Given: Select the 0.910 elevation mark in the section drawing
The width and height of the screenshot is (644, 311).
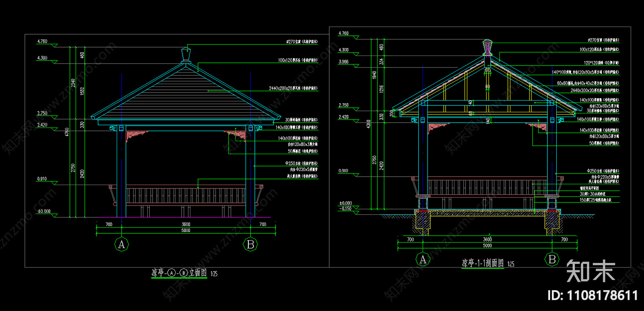Looking at the screenshot, I should click(343, 171).
